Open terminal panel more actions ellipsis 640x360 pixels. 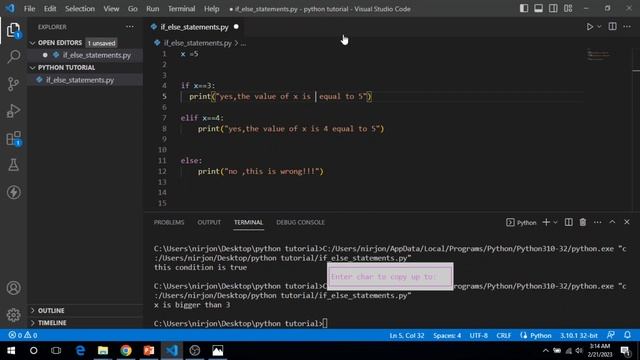pyautogui.click(x=598, y=222)
